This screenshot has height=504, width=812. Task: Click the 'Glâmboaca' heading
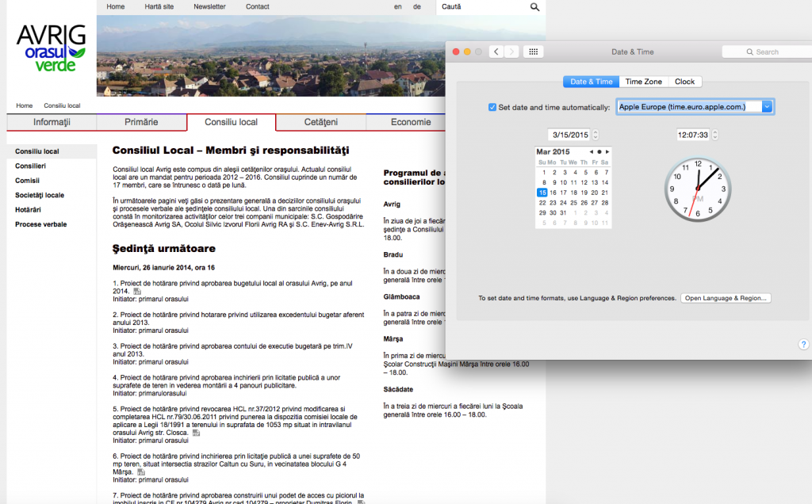click(401, 296)
